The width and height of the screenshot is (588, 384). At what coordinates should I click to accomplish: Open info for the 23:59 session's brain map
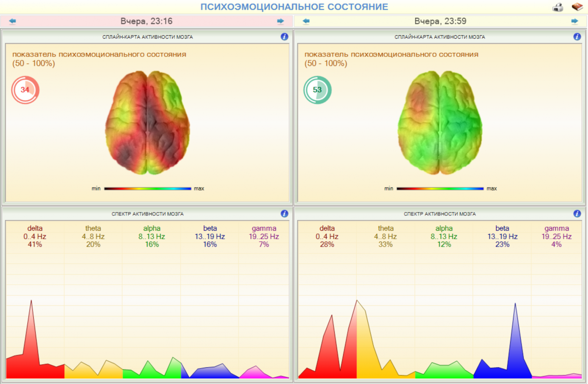(577, 37)
